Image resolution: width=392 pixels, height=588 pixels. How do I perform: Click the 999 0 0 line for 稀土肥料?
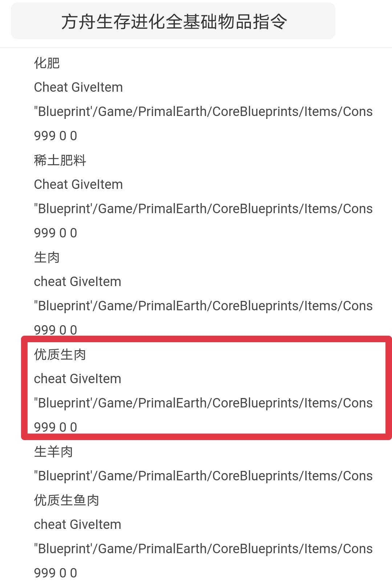[x=56, y=233]
